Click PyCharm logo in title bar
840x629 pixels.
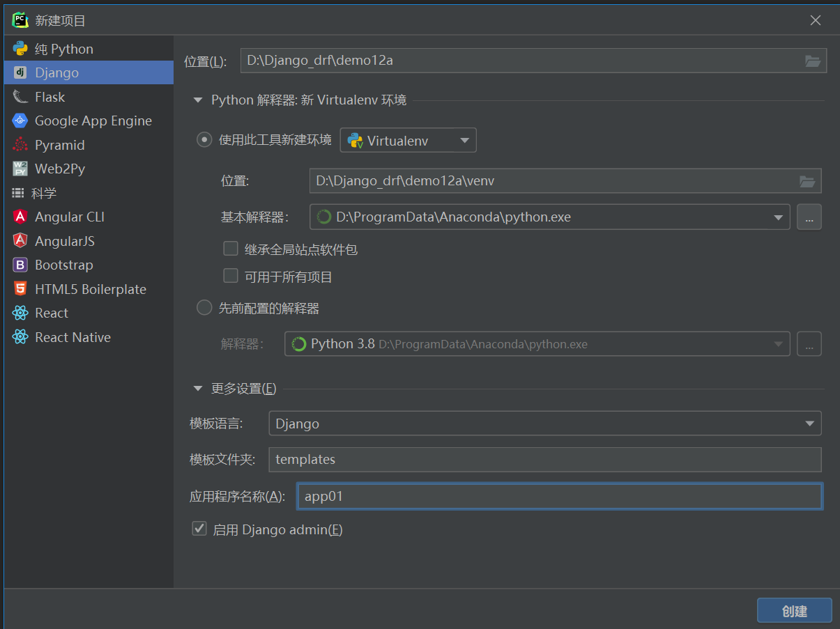(20, 20)
